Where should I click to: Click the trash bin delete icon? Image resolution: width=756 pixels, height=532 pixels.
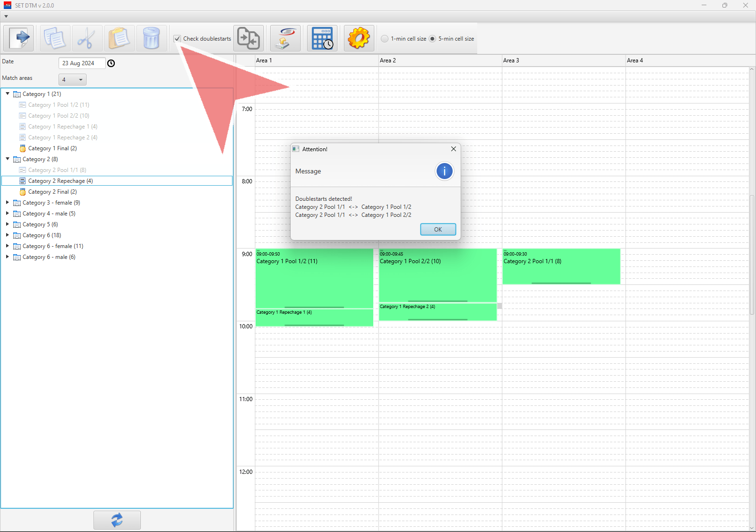(151, 38)
